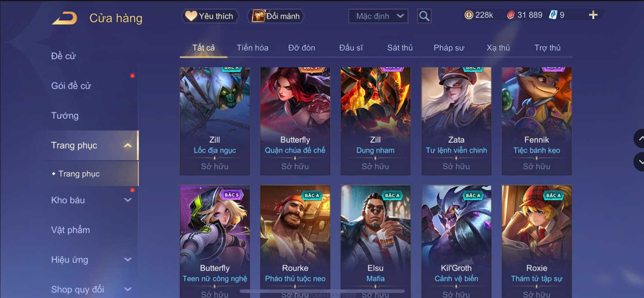
Task: Open Yêu thích favorites heart button
Action: pyautogui.click(x=210, y=16)
